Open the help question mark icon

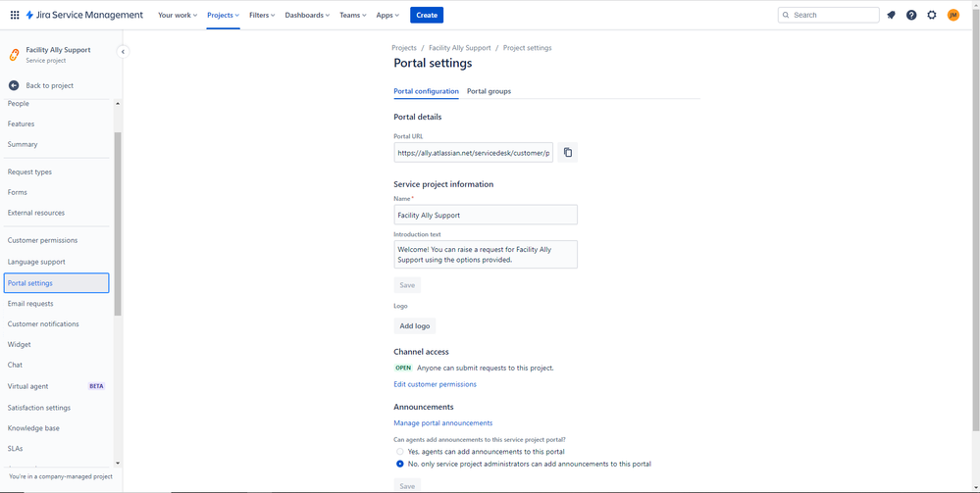coord(911,15)
